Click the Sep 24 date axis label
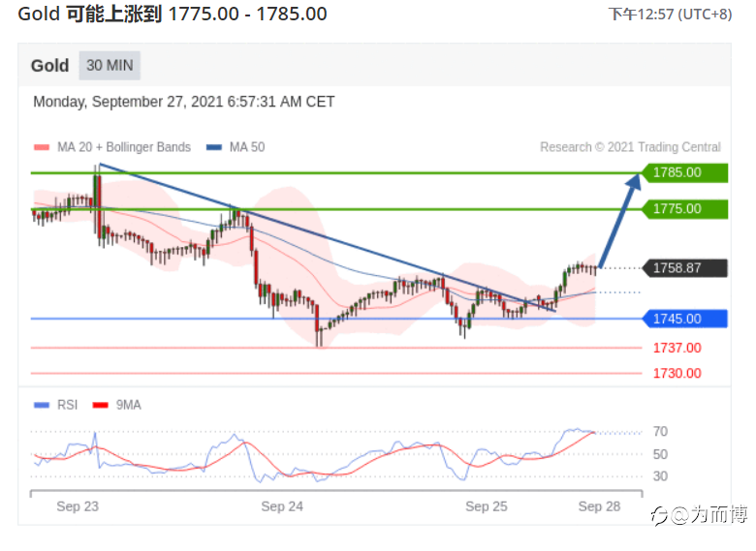Viewport: 756px width, 551px height. tap(282, 506)
